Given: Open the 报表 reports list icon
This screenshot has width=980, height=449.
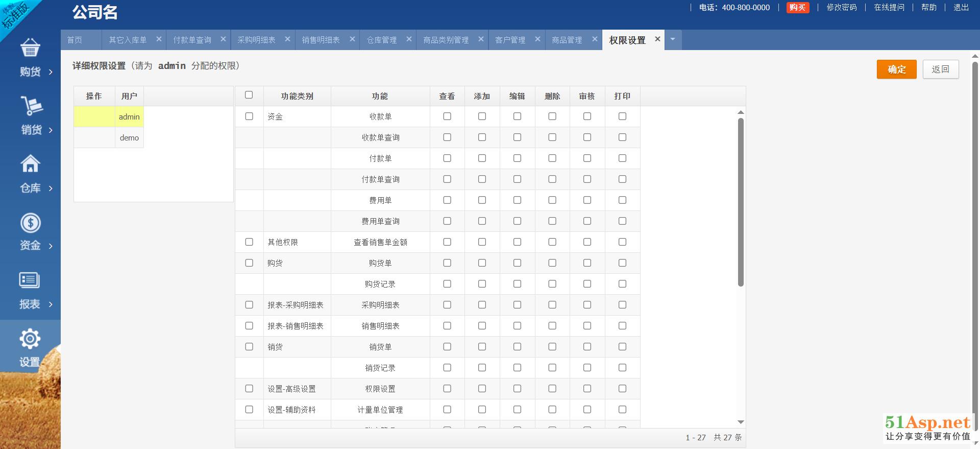Looking at the screenshot, I should point(30,280).
